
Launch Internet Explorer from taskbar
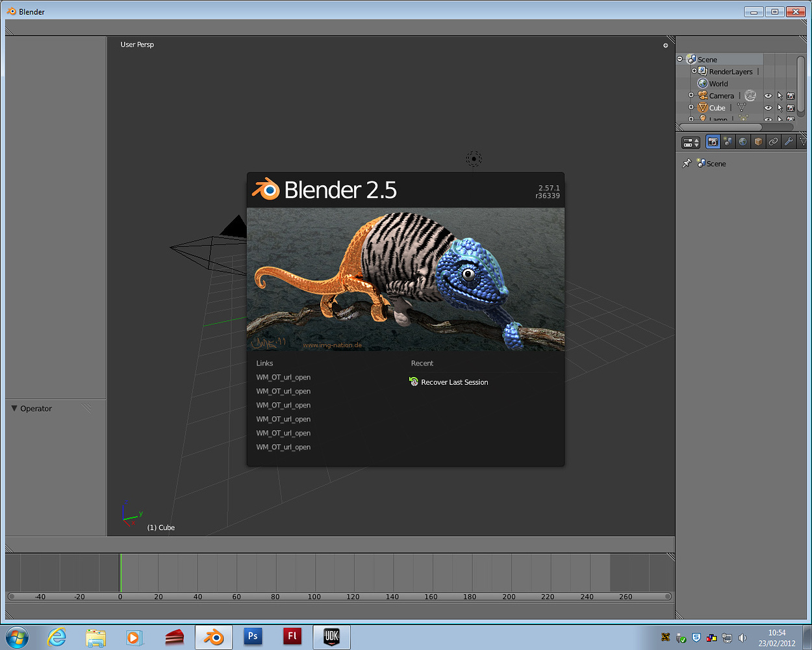click(x=57, y=638)
